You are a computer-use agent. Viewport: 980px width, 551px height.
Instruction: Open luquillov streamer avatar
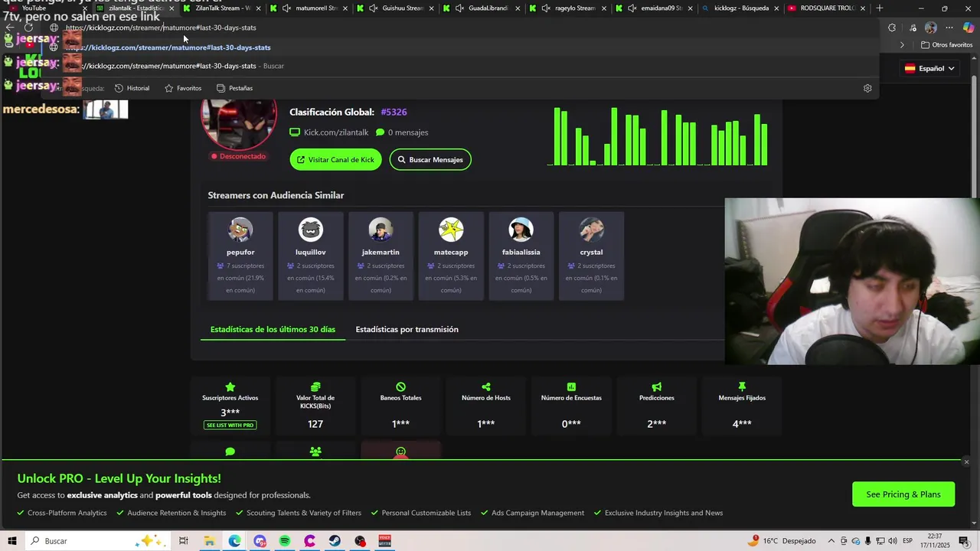click(311, 230)
